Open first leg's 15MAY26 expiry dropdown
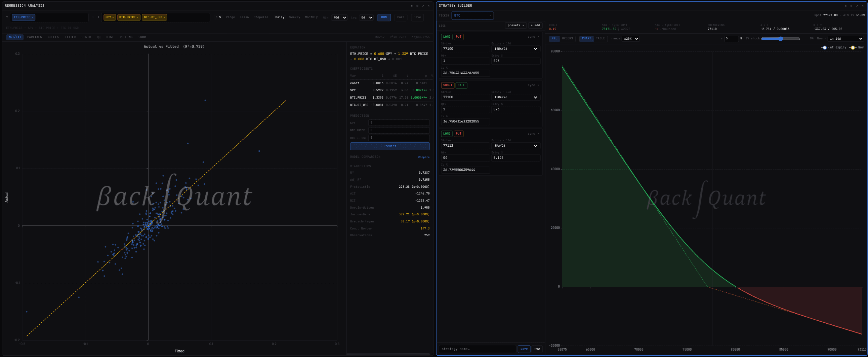 tap(515, 49)
